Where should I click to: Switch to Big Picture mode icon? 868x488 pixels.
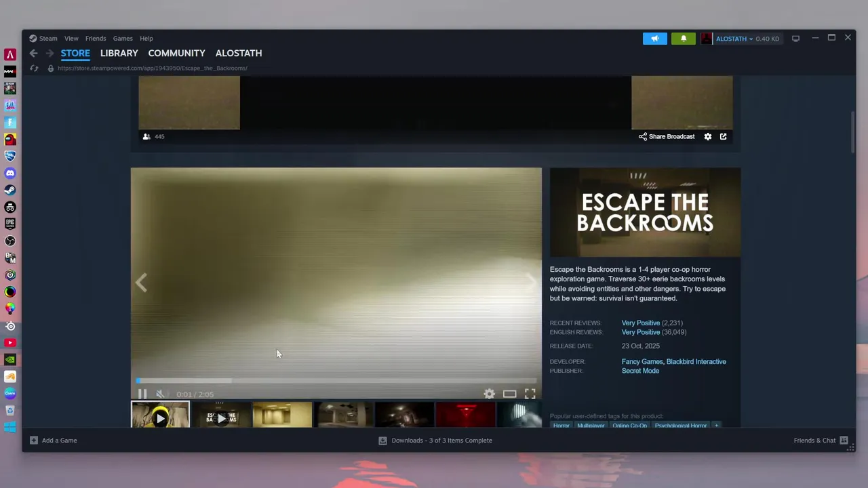point(795,39)
